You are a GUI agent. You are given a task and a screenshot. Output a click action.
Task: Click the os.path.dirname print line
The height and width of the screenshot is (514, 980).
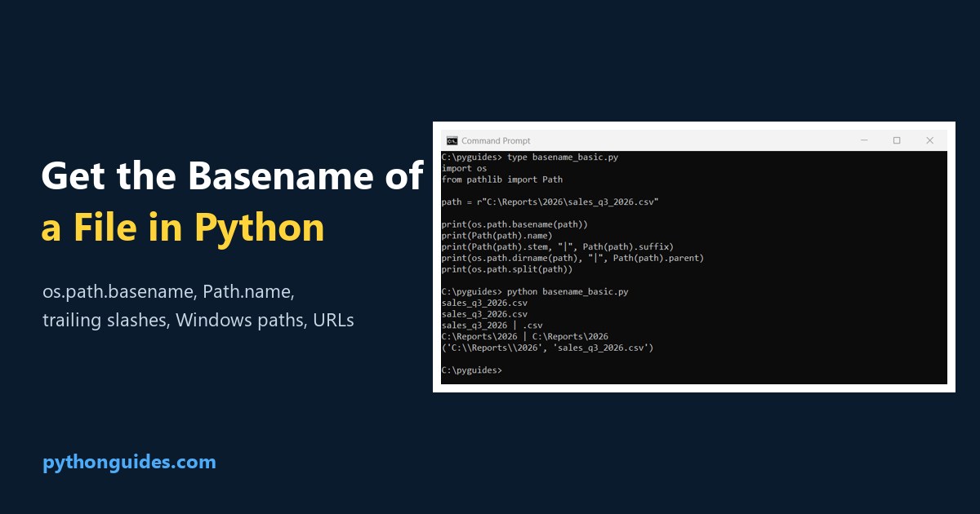click(x=572, y=258)
